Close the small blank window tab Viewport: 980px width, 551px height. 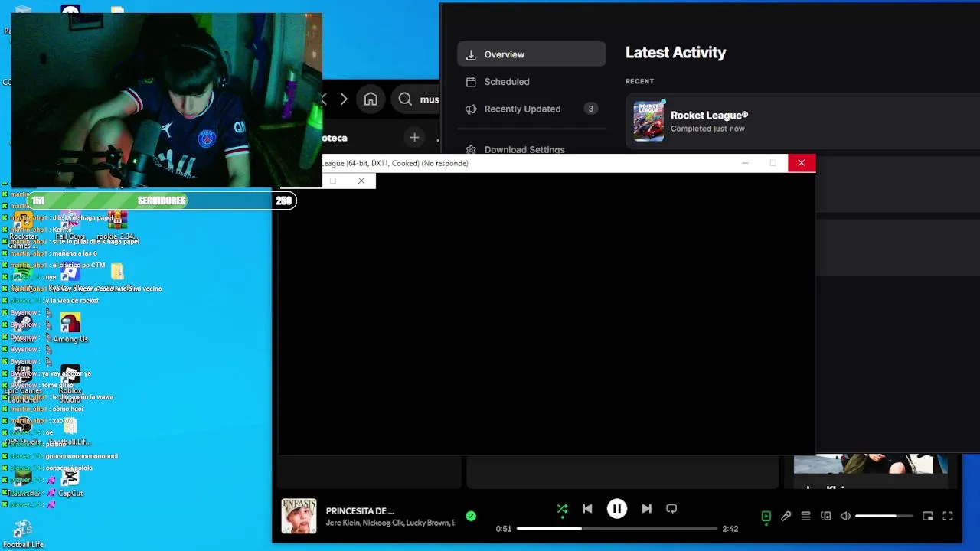361,181
